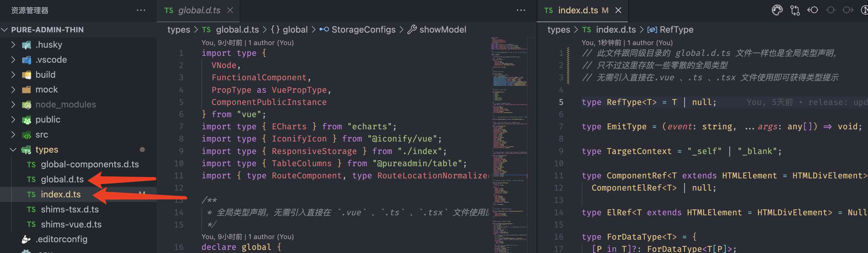Open more actions for global.d.ts editor group
The width and height of the screenshot is (868, 253).
(521, 10)
